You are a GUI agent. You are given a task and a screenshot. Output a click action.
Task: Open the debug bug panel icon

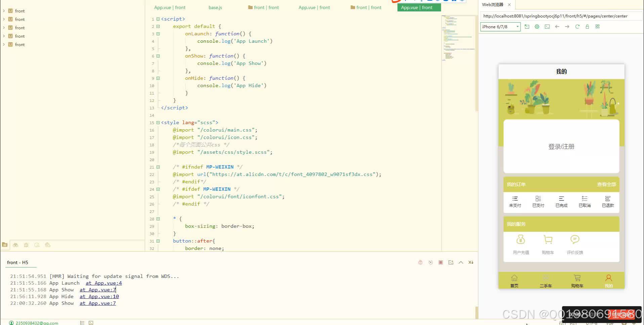pyautogui.click(x=26, y=245)
